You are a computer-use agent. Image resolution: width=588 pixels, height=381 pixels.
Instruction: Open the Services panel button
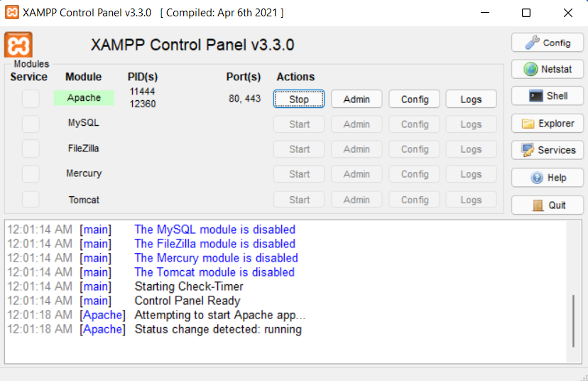[x=547, y=150]
